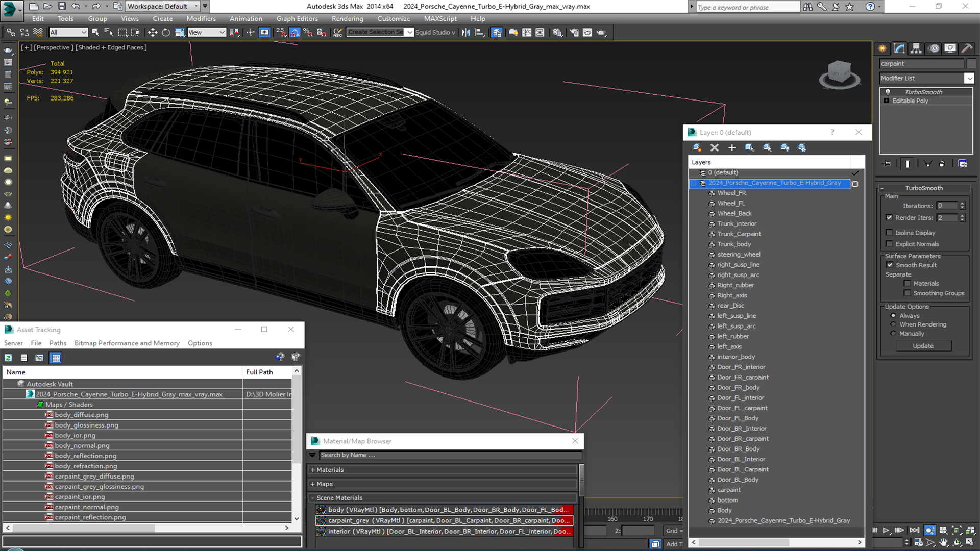The height and width of the screenshot is (551, 980).
Task: Toggle Render Iters checkbox
Action: 889,217
